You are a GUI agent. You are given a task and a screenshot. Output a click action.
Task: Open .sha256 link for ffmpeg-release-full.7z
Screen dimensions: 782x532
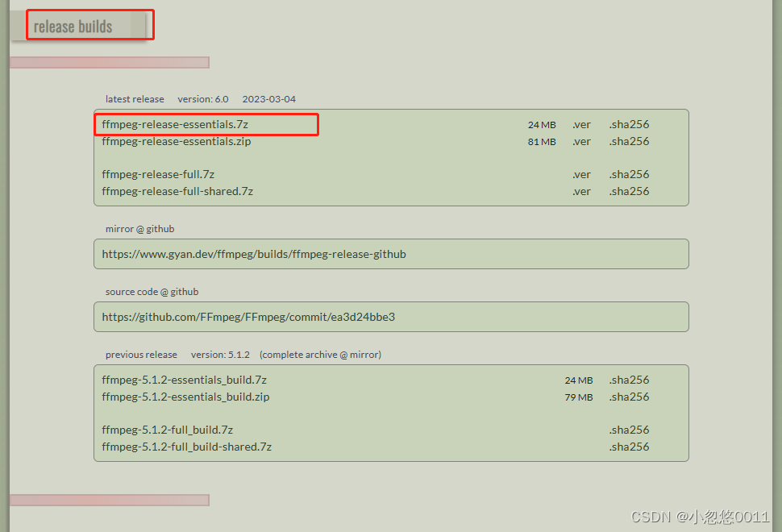click(x=629, y=174)
